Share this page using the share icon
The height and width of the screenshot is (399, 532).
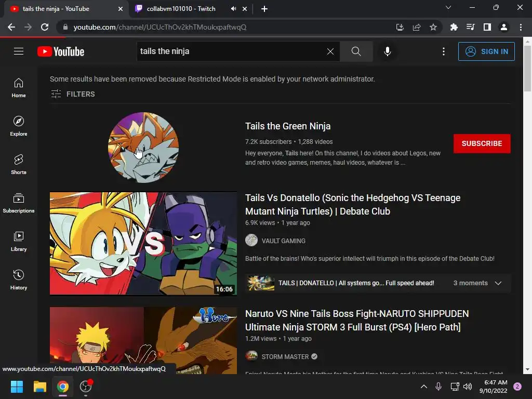[417, 27]
